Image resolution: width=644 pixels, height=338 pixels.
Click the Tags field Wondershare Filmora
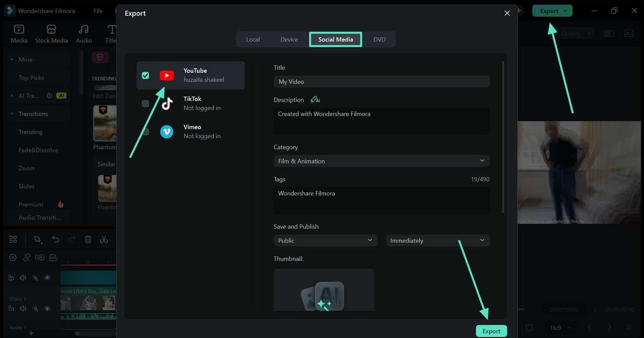[381, 200]
